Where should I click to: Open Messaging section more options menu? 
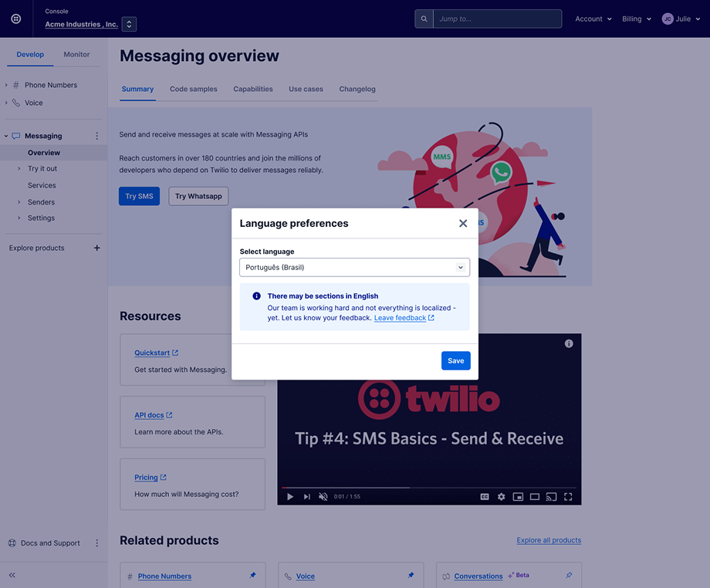click(97, 136)
